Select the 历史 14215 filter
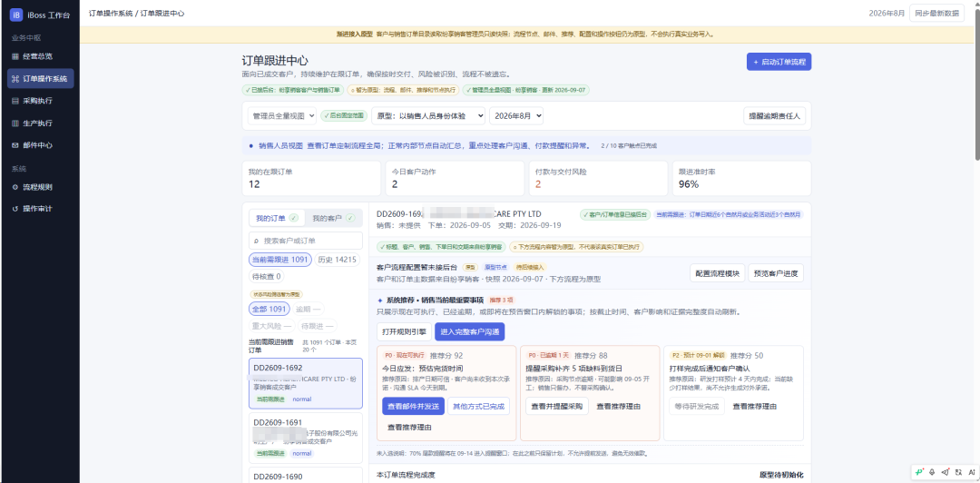Image resolution: width=980 pixels, height=483 pixels. [x=337, y=260]
